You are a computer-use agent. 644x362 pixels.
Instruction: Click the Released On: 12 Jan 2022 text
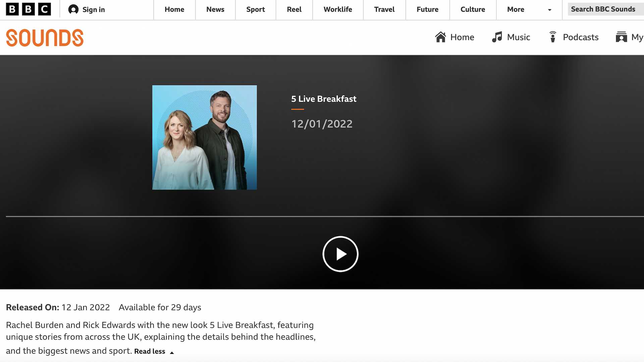(x=58, y=307)
